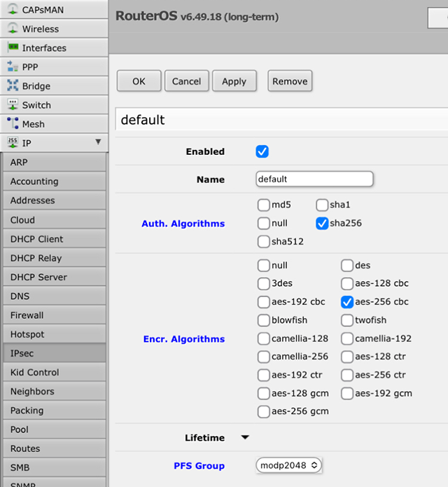Open DHCP Client submenu

point(55,239)
